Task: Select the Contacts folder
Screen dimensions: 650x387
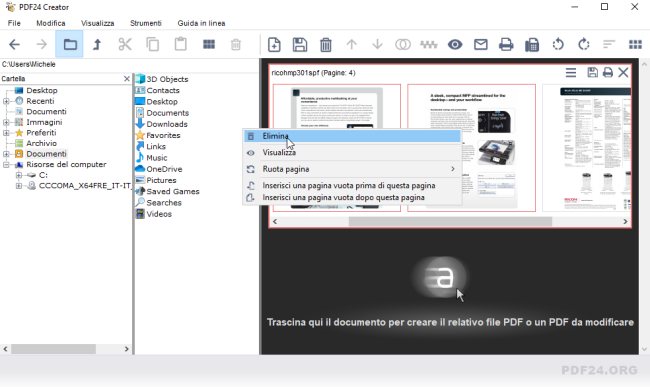Action: (x=158, y=90)
